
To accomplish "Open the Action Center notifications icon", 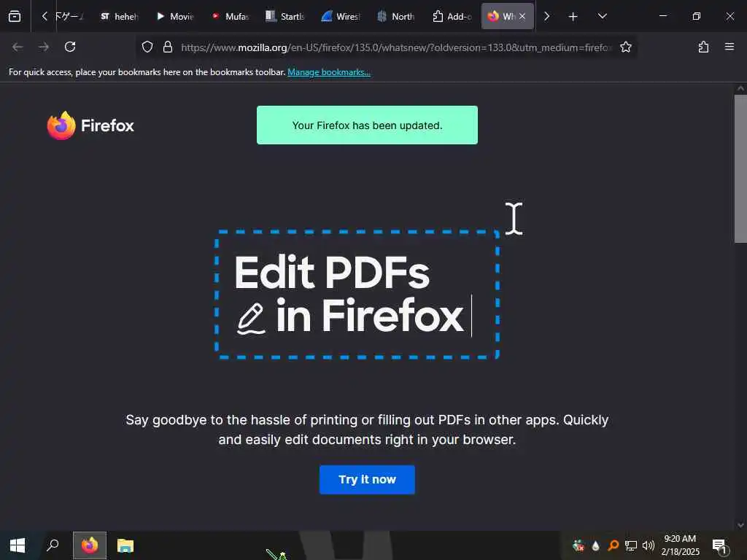I will 720,546.
